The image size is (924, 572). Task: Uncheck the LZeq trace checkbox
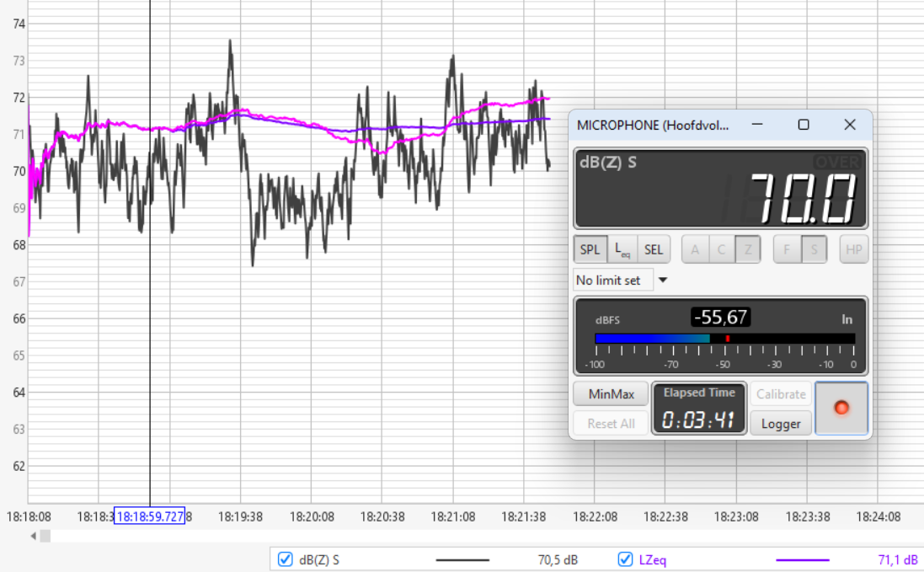click(625, 559)
